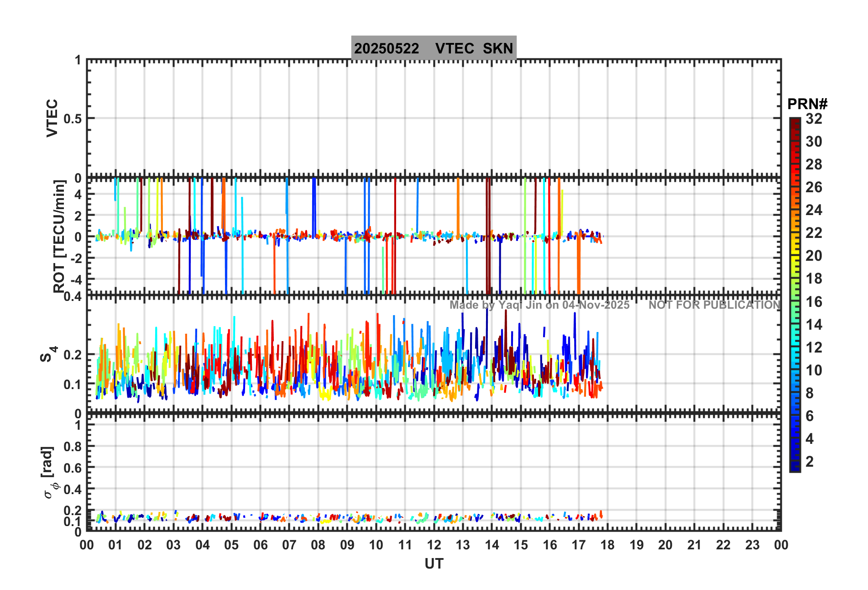The width and height of the screenshot is (868, 590).
Task: Select the cyan band near PRN 12 on the colorbar
Action: [x=795, y=348]
